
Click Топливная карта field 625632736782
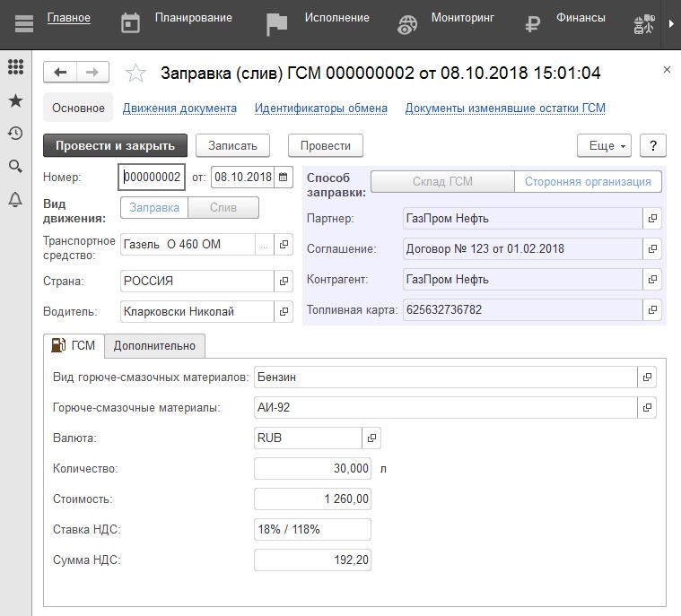point(523,310)
